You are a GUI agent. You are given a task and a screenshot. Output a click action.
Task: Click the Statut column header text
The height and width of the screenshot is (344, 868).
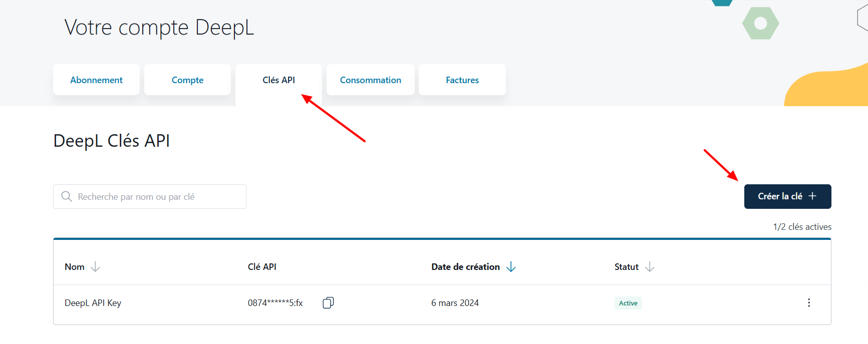click(627, 267)
